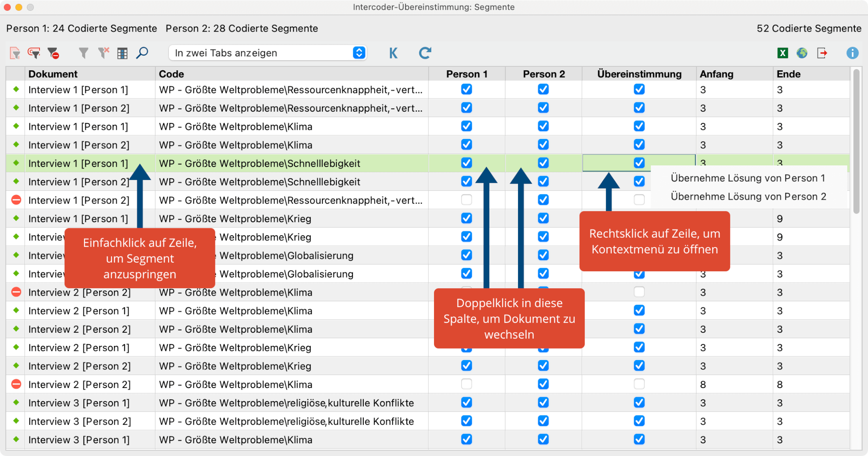Toggle Übereinstimmung checkbox in the highlighted Schnelllebigkeit row
This screenshot has width=868, height=456.
tap(639, 163)
